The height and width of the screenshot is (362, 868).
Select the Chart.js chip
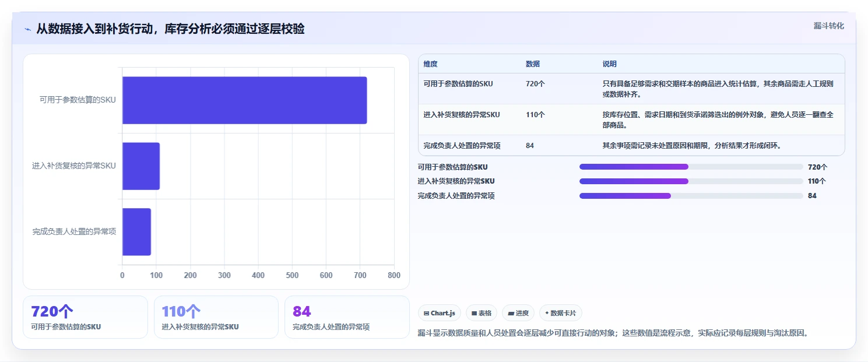440,313
